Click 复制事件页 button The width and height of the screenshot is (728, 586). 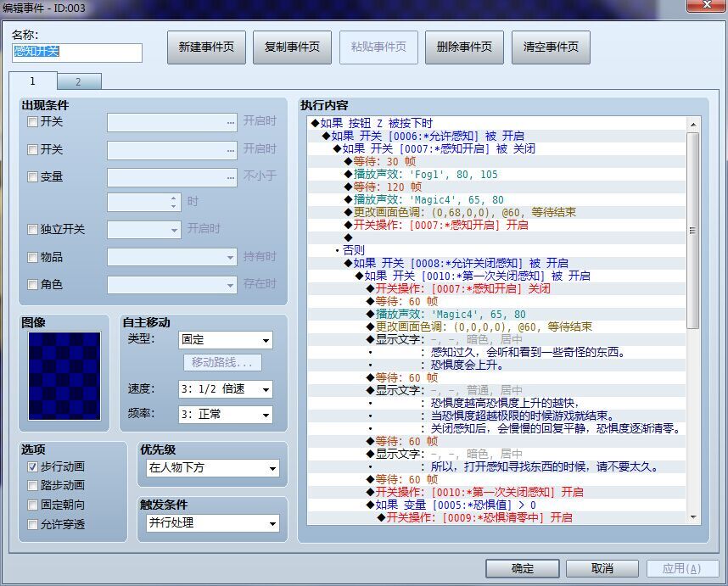292,47
